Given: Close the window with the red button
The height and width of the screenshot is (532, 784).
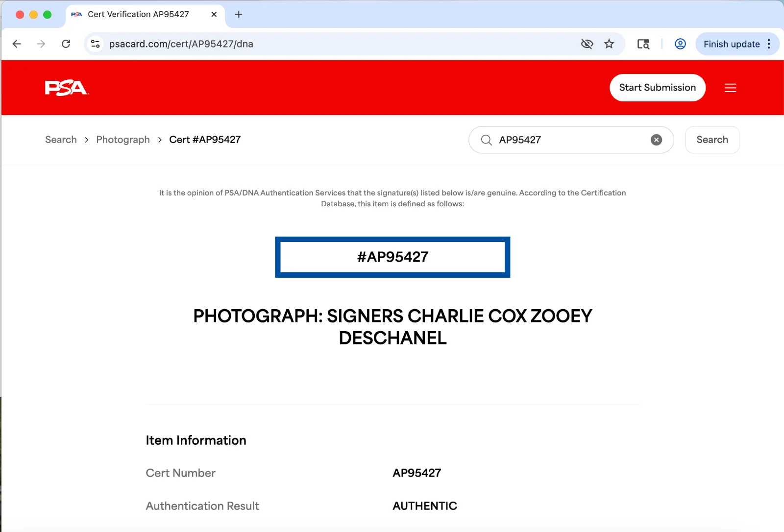Looking at the screenshot, I should (x=20, y=15).
